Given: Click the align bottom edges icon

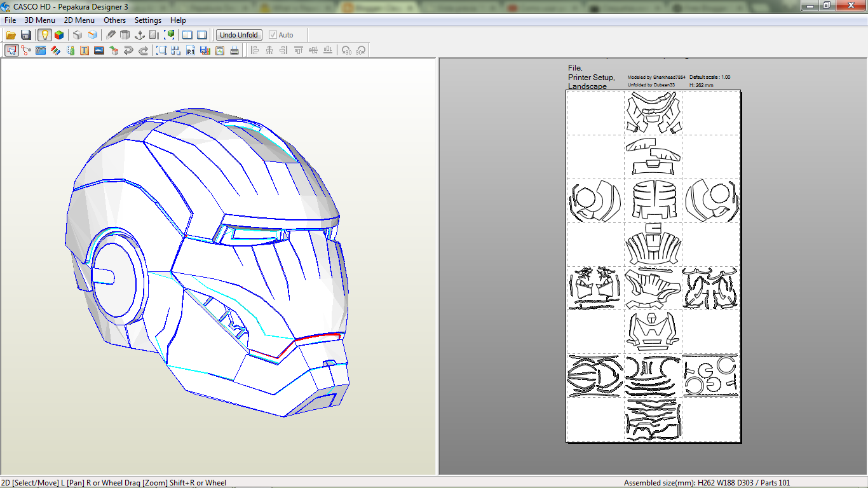Looking at the screenshot, I should click(x=328, y=50).
